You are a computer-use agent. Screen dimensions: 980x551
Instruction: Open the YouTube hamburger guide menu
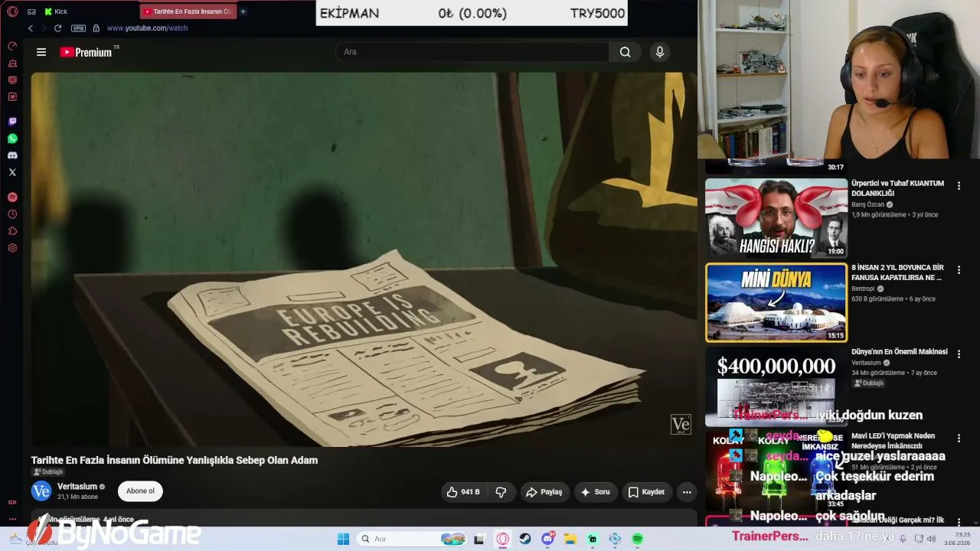[41, 52]
